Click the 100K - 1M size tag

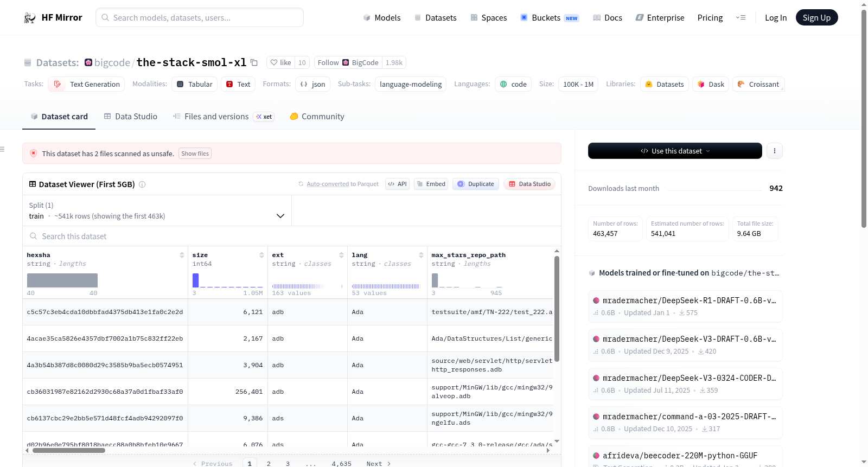(578, 84)
